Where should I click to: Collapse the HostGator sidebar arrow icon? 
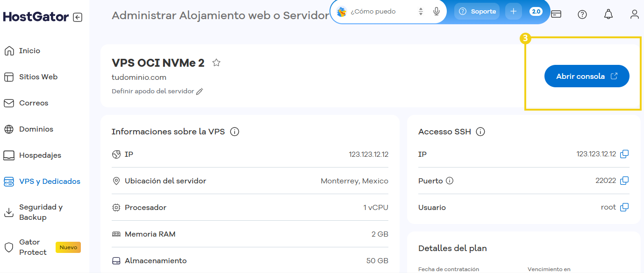point(78,17)
